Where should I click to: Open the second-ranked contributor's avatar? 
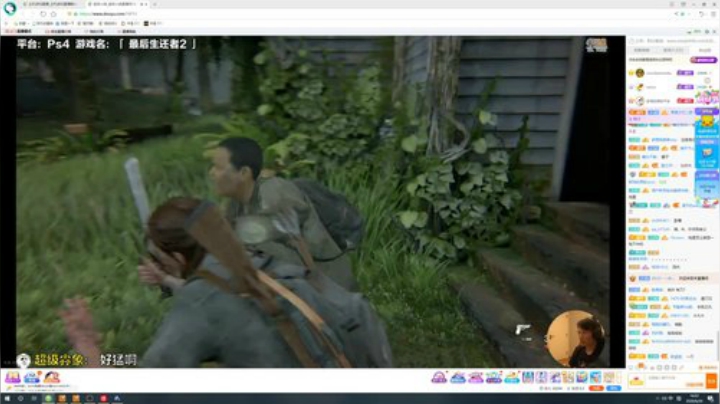point(640,87)
